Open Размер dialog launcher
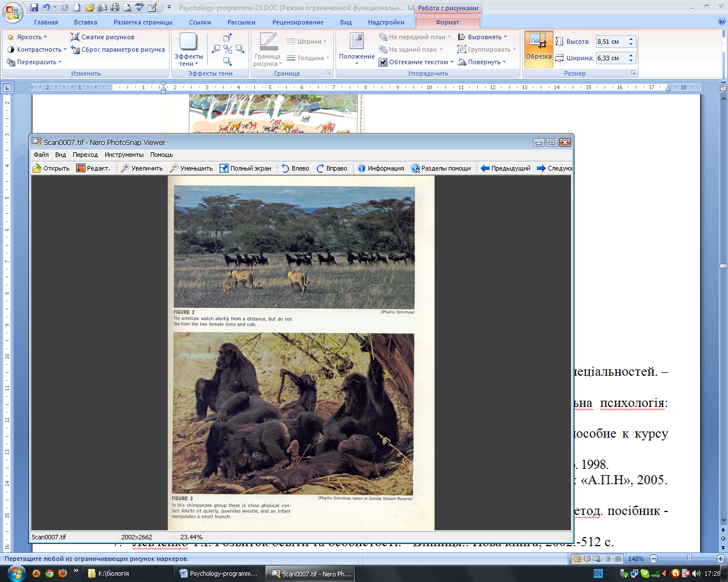 633,73
